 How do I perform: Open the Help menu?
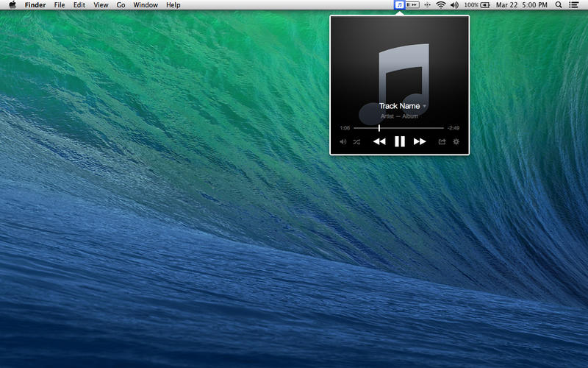[x=173, y=5]
